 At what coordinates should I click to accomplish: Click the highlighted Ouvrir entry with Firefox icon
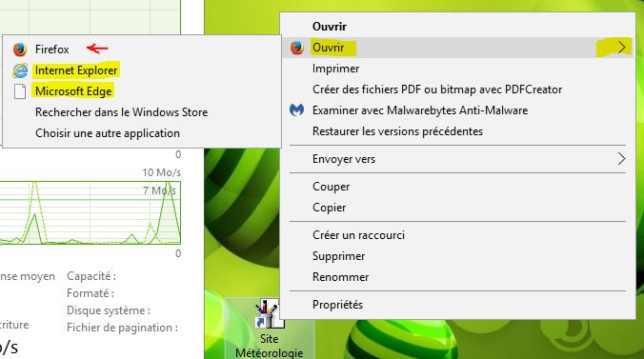[x=458, y=48]
